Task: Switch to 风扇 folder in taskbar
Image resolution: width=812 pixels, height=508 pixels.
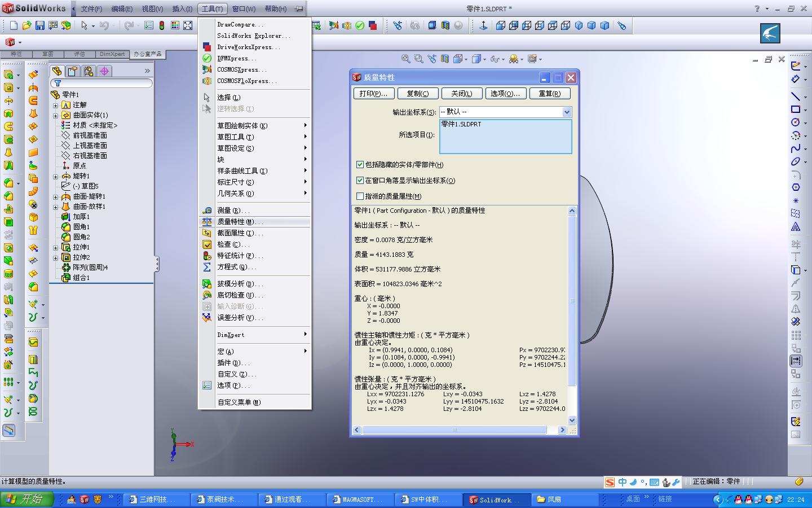Action: (564, 500)
